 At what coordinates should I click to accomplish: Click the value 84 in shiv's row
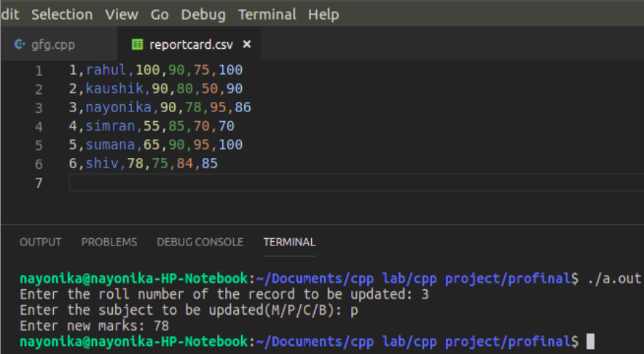[x=185, y=163]
